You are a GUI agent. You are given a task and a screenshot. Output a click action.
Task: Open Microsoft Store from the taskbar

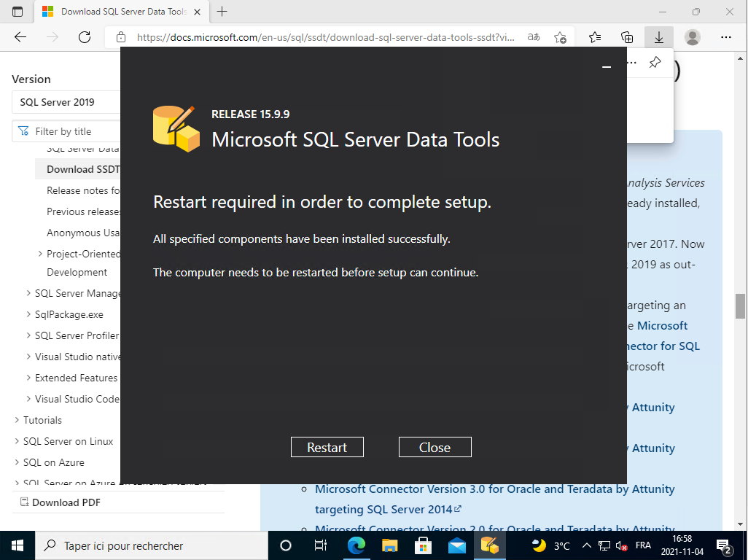[424, 545]
